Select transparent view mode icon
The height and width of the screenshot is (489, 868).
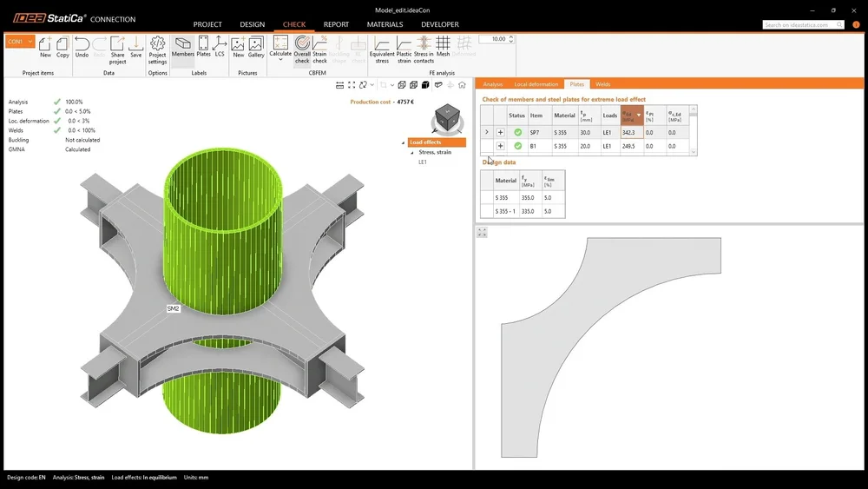413,85
